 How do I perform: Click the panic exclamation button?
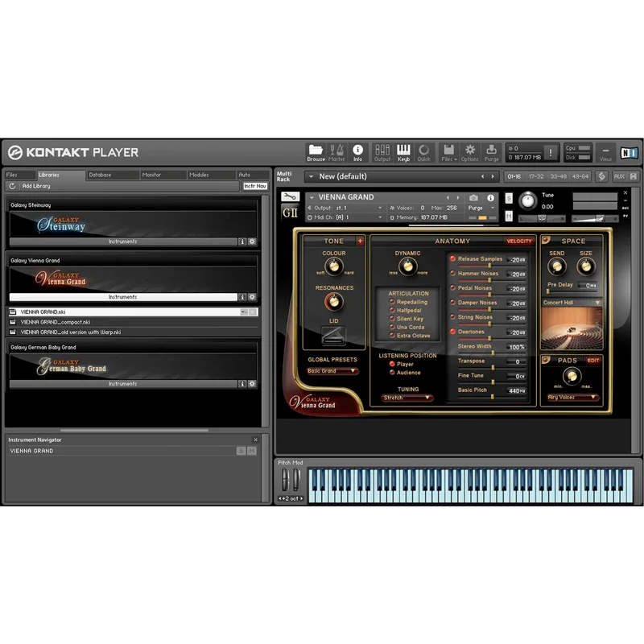[551, 152]
